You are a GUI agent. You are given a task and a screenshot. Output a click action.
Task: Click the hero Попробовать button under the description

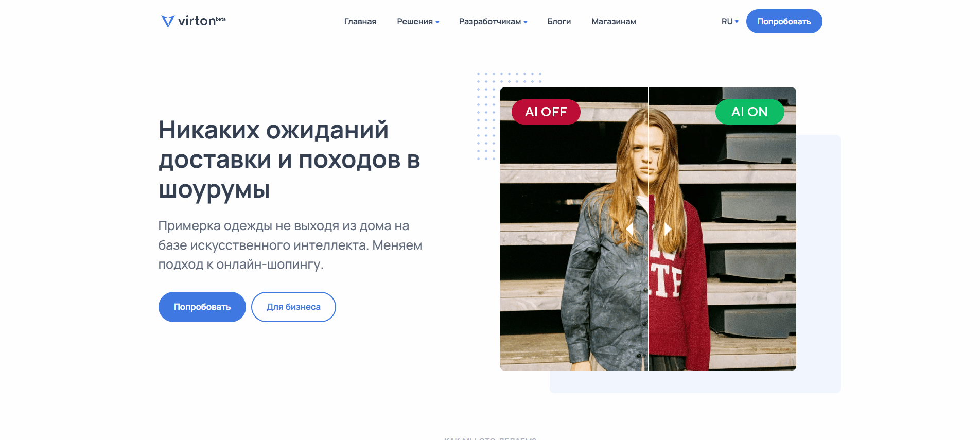(202, 307)
